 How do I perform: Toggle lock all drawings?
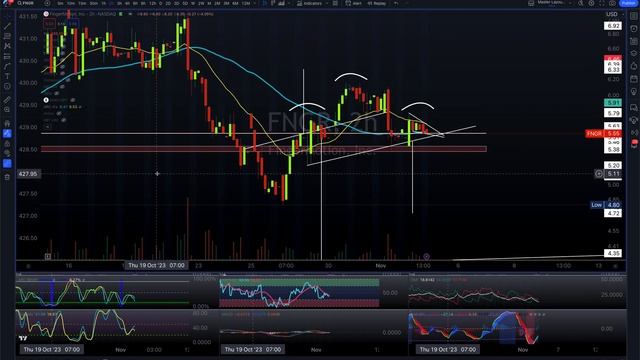coord(7,144)
